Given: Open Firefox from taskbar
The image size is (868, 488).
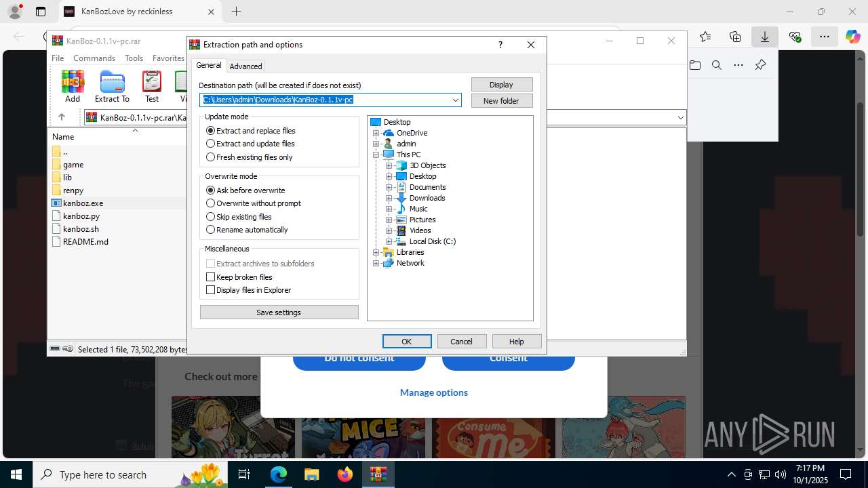Looking at the screenshot, I should click(344, 474).
